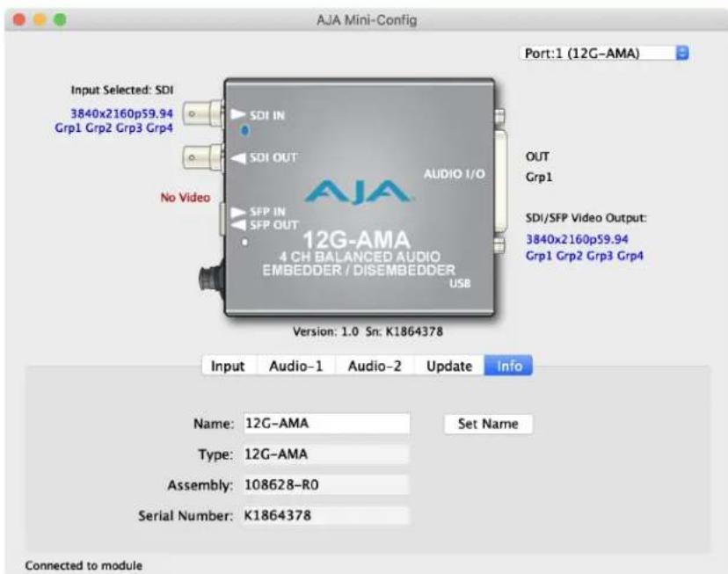Click the SDI IN arrow indicator
The width and height of the screenshot is (728, 574).
tap(237, 114)
